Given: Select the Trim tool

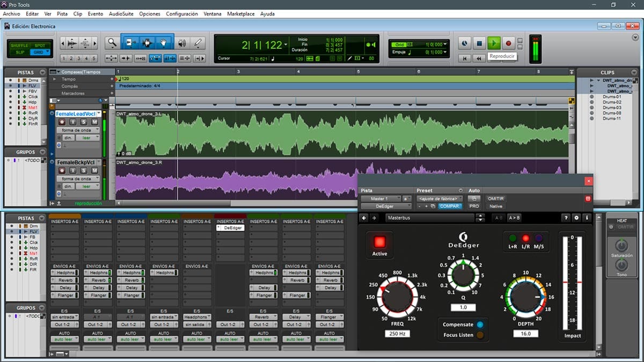Looking at the screenshot, I should pyautogui.click(x=129, y=43).
